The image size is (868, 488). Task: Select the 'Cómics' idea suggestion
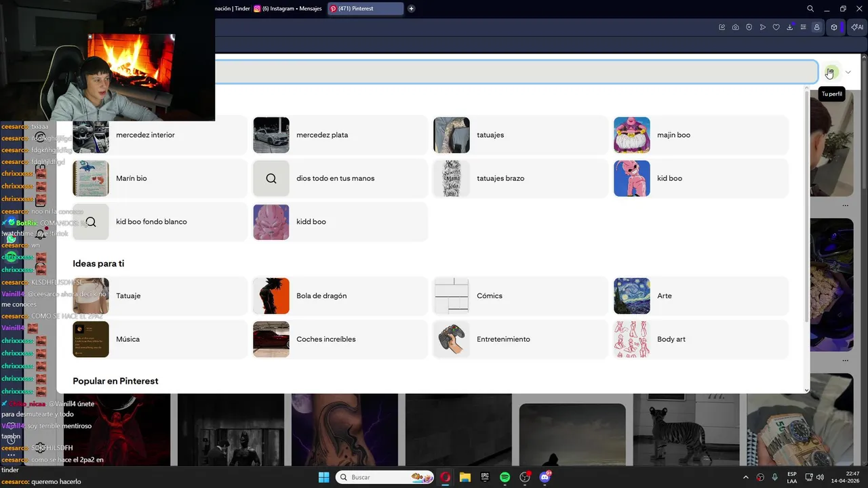[x=521, y=296]
